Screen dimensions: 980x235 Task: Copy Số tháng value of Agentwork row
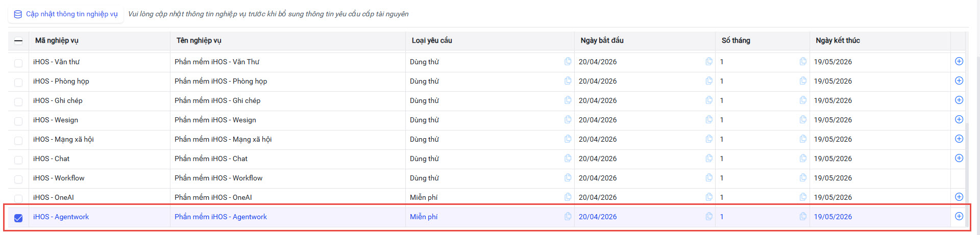pyautogui.click(x=803, y=216)
